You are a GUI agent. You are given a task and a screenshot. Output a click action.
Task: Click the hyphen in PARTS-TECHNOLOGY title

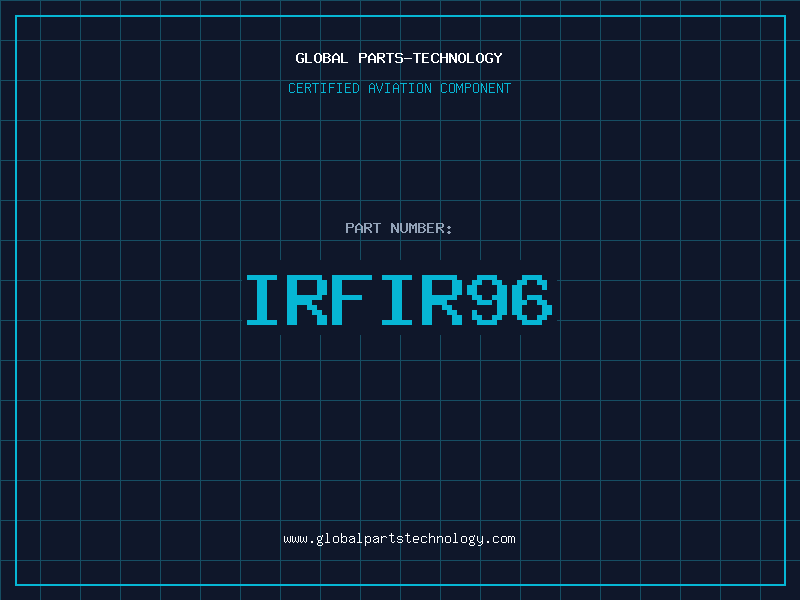point(408,58)
